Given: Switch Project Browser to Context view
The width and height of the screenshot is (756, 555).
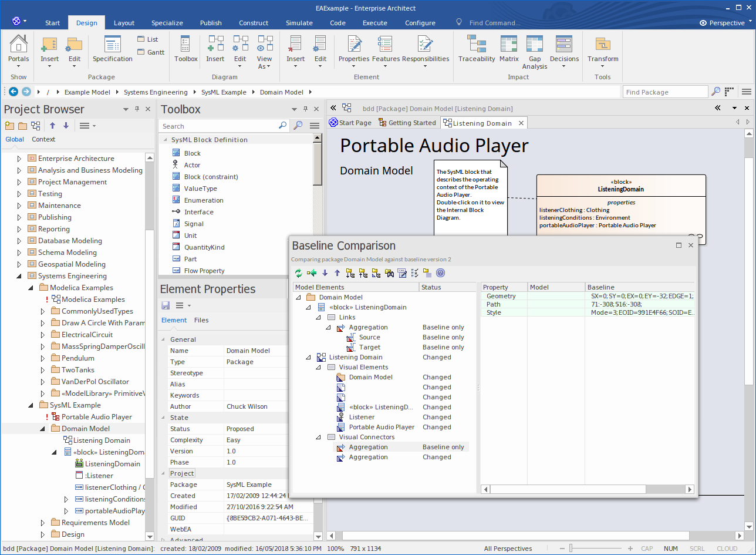Looking at the screenshot, I should click(43, 139).
